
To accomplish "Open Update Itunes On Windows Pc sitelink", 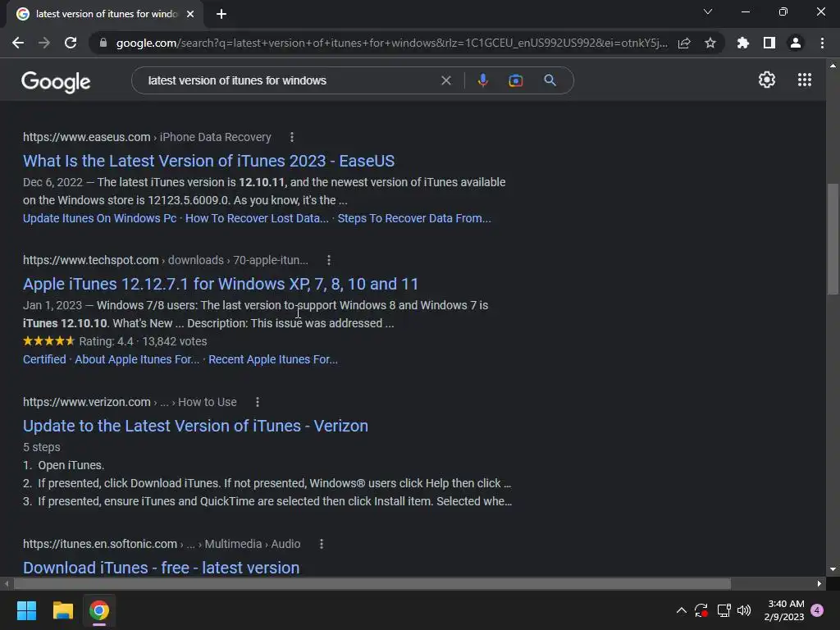I will (99, 218).
